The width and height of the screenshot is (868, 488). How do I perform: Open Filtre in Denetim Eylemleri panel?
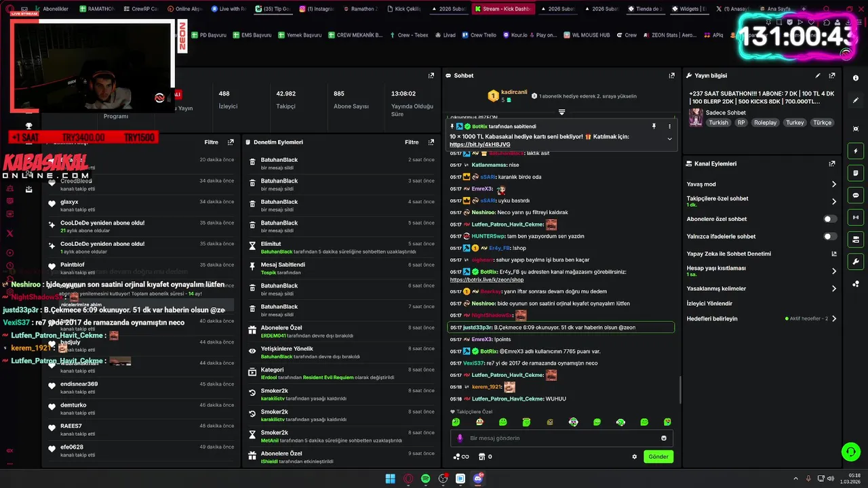(x=412, y=142)
